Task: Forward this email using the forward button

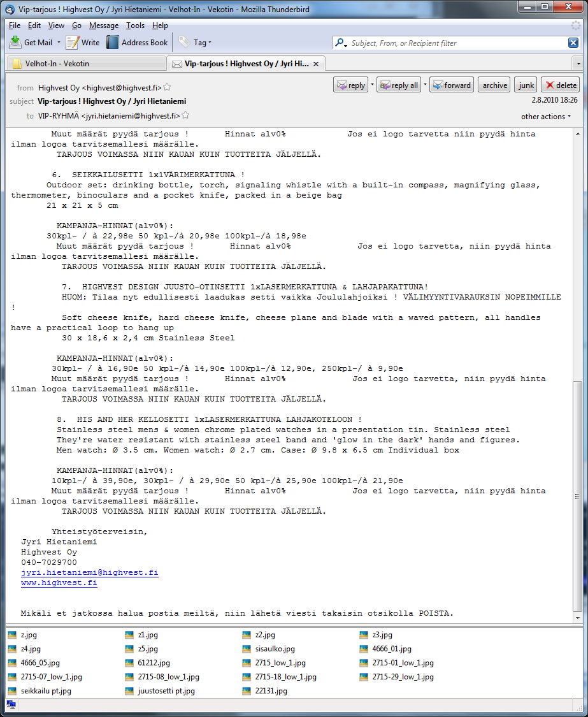Action: click(x=451, y=85)
